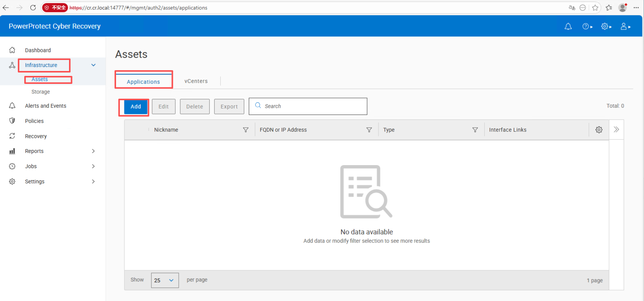Screen dimensions: 644x301
Task: Click the Reports bar chart icon
Action: (x=12, y=151)
